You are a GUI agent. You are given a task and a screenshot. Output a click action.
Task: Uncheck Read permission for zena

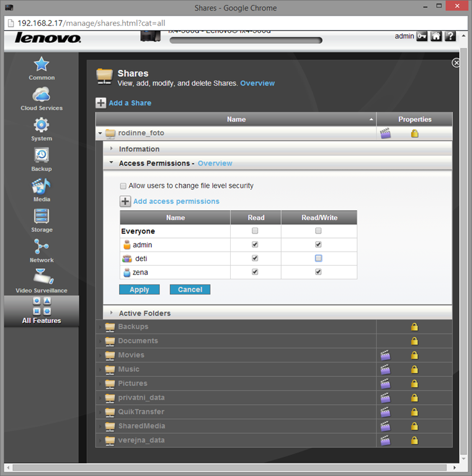[x=255, y=272]
